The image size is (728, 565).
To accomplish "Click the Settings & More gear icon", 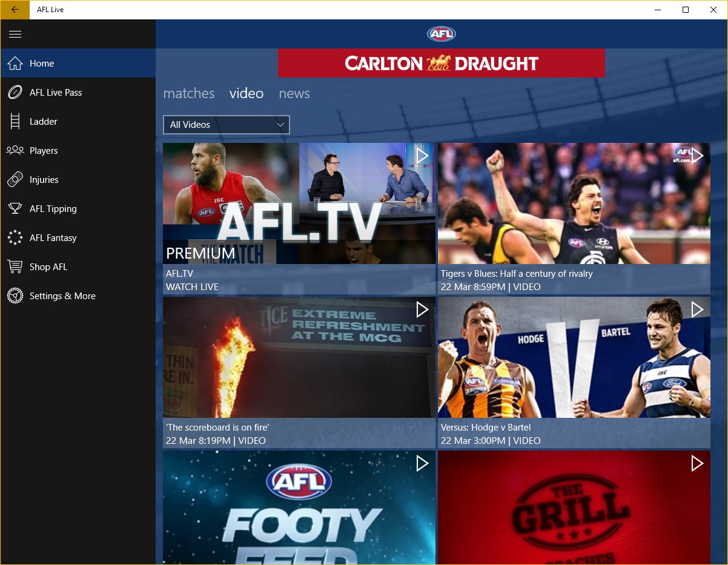I will [15, 296].
